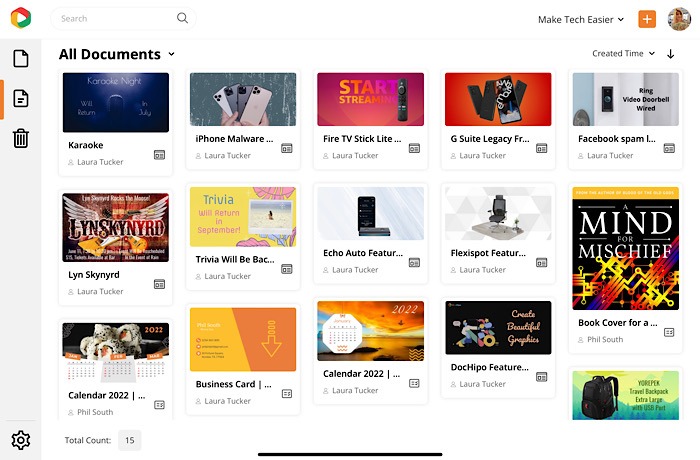Click the 'Trivia Will Be Bac...' title
The height and width of the screenshot is (460, 700).
point(235,259)
